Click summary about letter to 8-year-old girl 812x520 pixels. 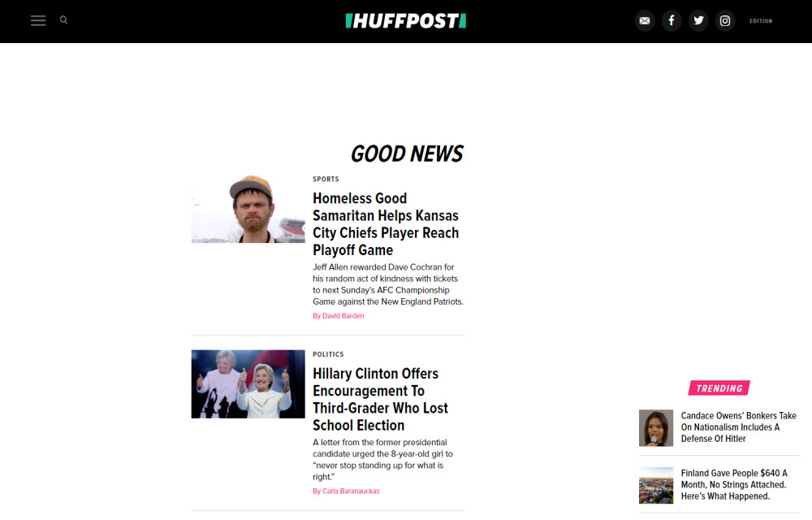pyautogui.click(x=382, y=459)
